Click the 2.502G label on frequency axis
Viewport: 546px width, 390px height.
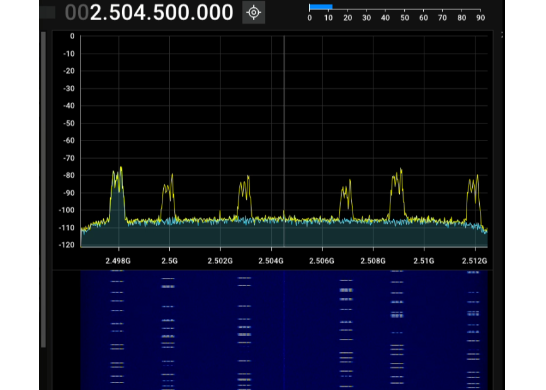[220, 261]
